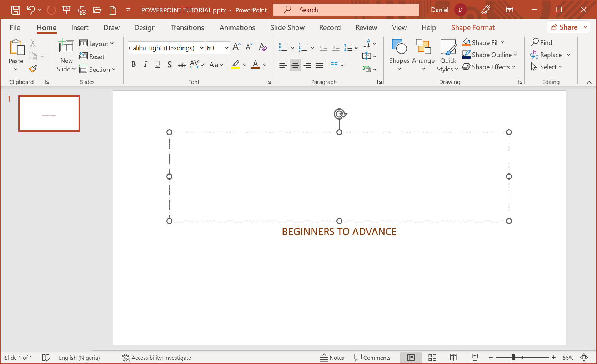
Task: Toggle bold formatting
Action: [134, 65]
